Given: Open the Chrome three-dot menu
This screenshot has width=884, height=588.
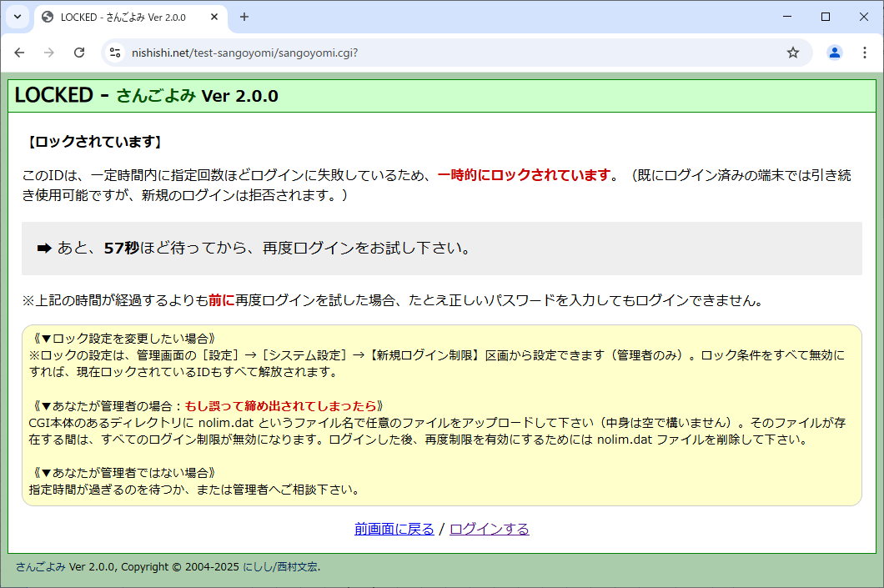Looking at the screenshot, I should 864,53.
